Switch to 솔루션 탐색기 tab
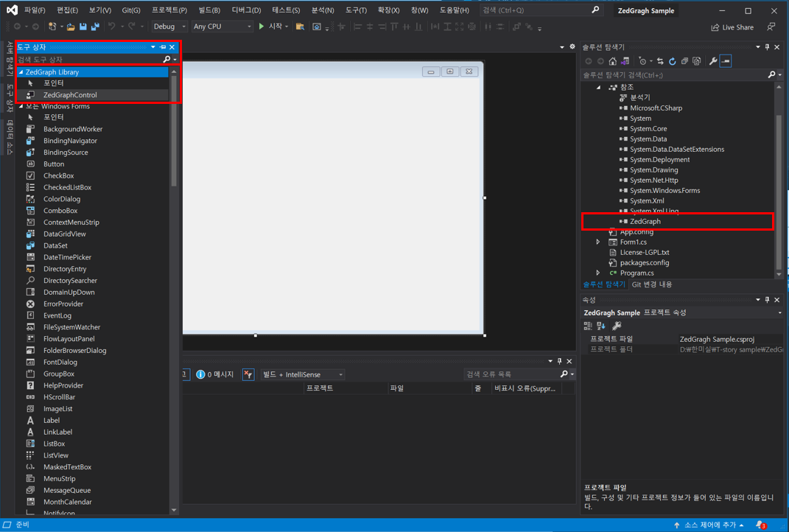This screenshot has height=532, width=789. (604, 284)
